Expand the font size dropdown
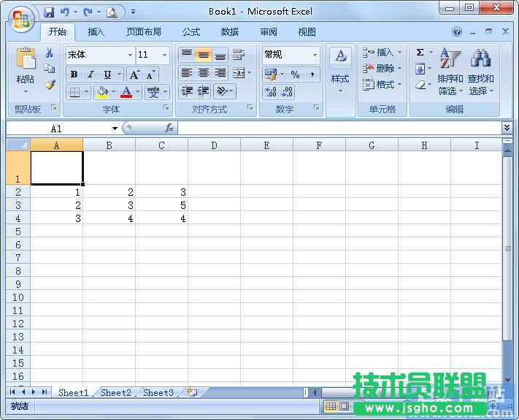 [165, 55]
